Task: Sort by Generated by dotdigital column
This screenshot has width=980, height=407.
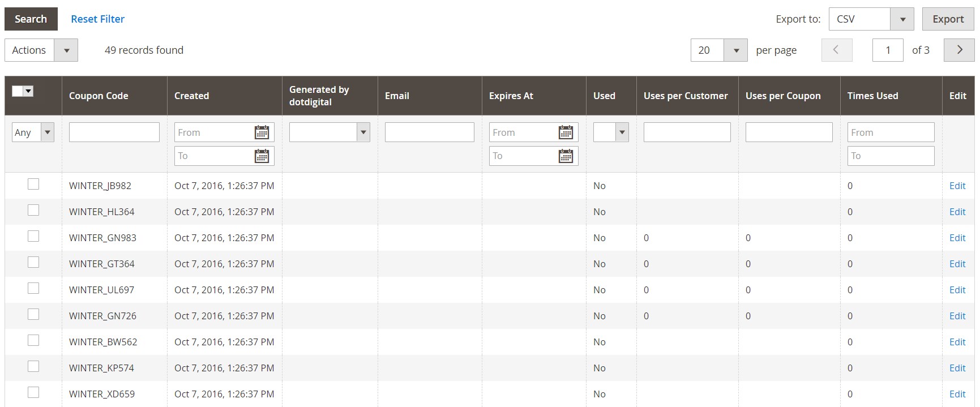Action: (x=319, y=96)
